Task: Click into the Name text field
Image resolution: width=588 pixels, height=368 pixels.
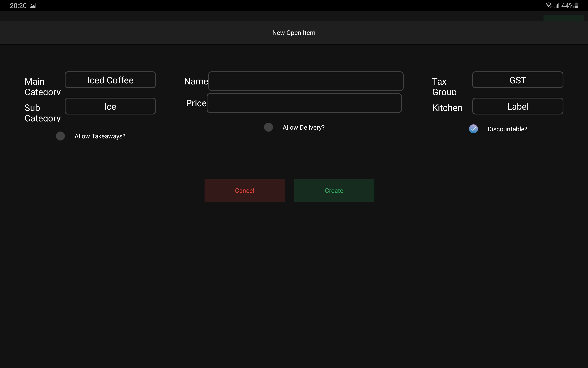Action: coord(306,81)
